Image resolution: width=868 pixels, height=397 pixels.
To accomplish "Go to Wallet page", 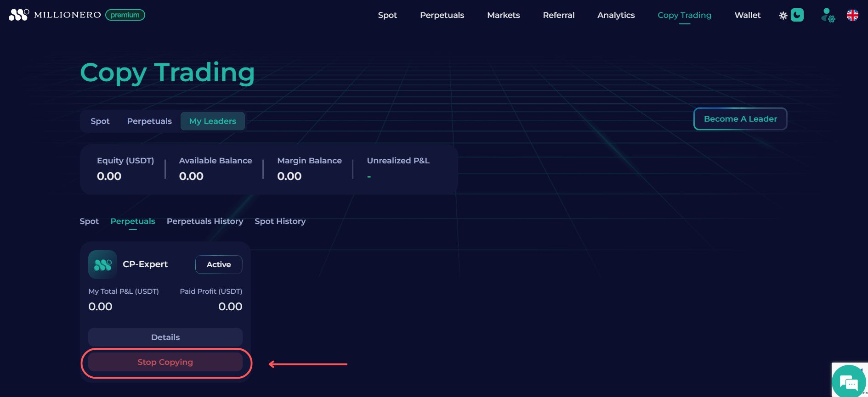I will click(747, 15).
